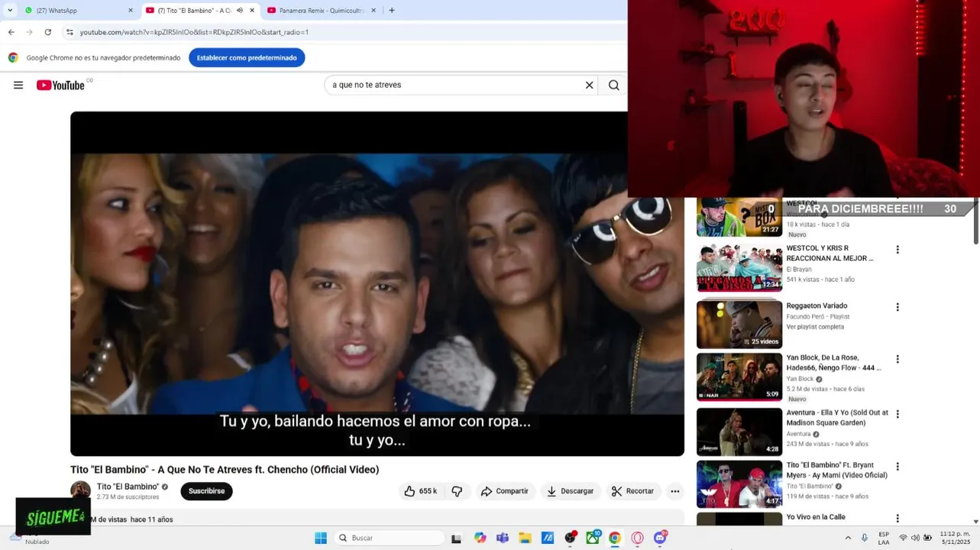Open a new browser tab

392,11
